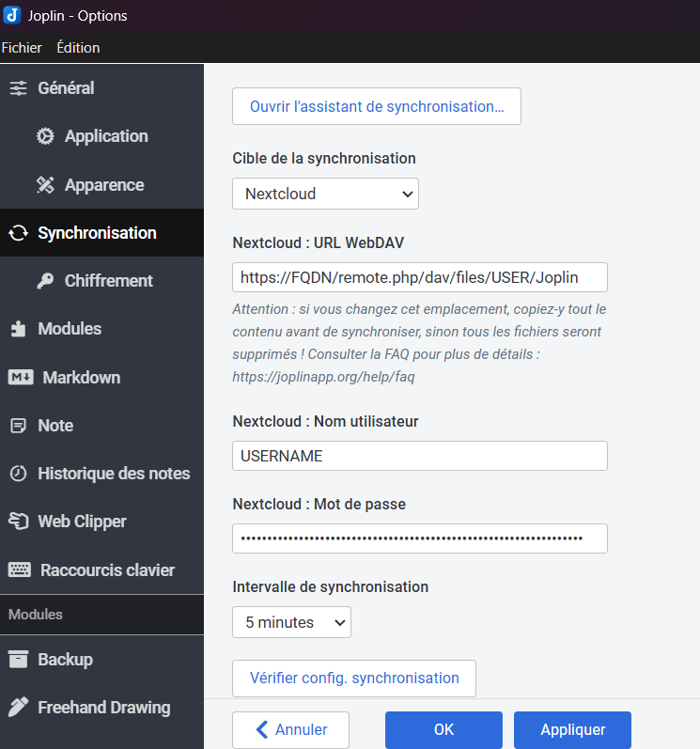Open Application settings section
This screenshot has width=700, height=749.
(x=101, y=136)
